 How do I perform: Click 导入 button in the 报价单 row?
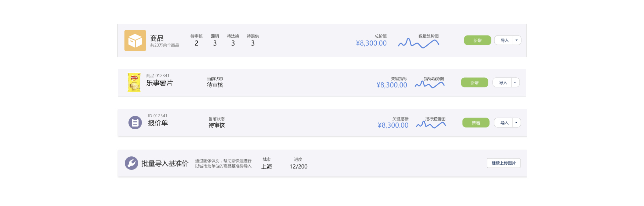click(504, 123)
